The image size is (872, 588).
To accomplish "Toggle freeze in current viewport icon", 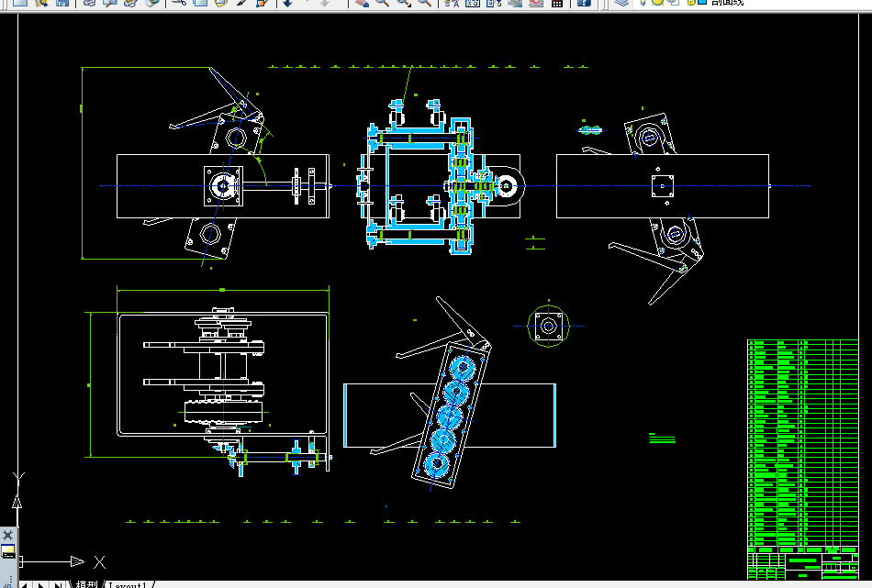I will (x=673, y=2).
